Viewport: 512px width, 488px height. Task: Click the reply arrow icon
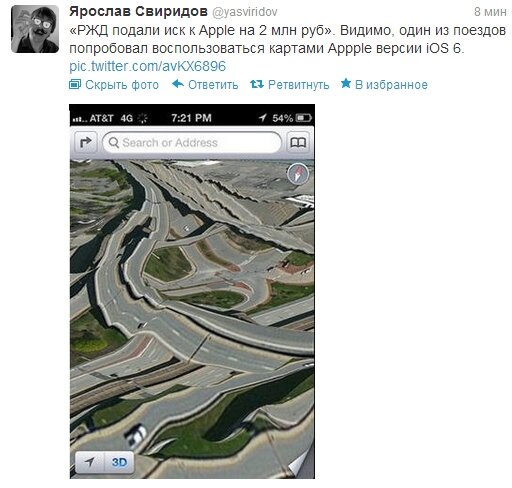pos(178,84)
